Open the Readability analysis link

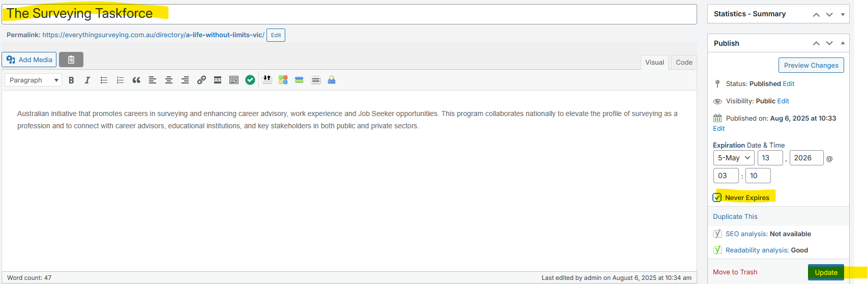[757, 250]
